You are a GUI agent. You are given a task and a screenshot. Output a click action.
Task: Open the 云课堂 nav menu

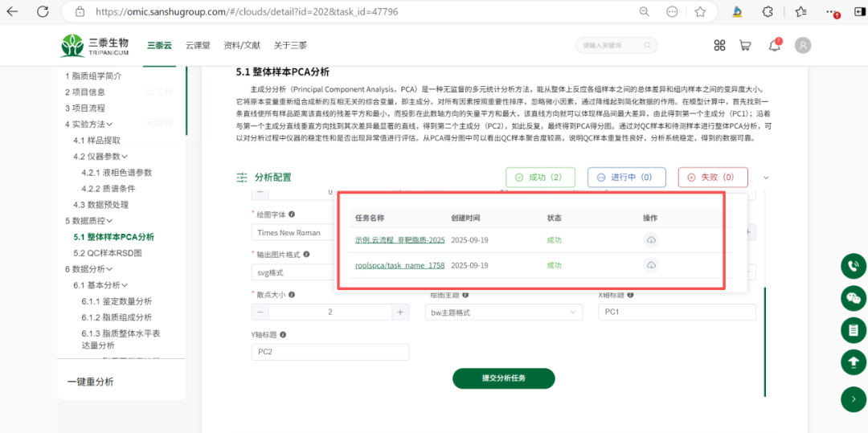click(x=198, y=46)
